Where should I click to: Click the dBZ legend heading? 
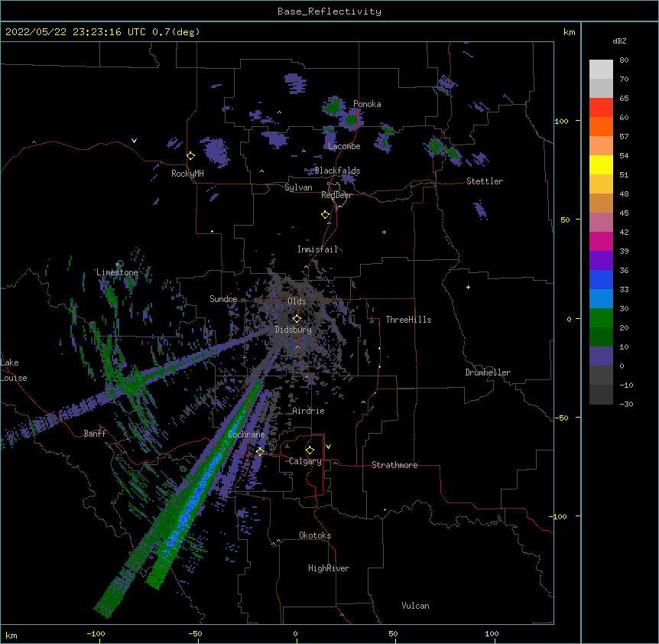[619, 41]
